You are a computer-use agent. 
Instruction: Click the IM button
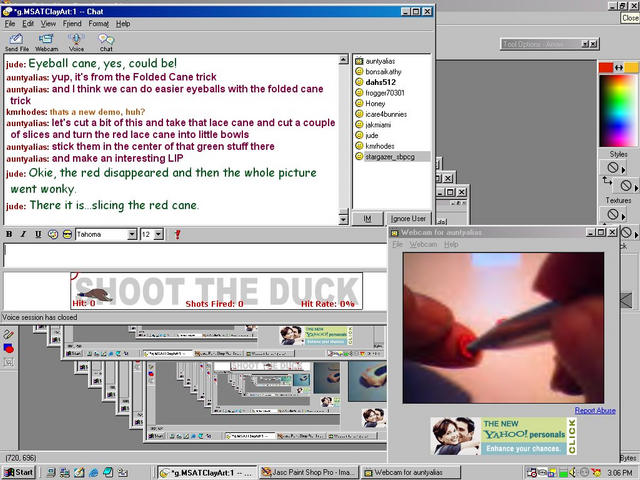click(x=367, y=219)
